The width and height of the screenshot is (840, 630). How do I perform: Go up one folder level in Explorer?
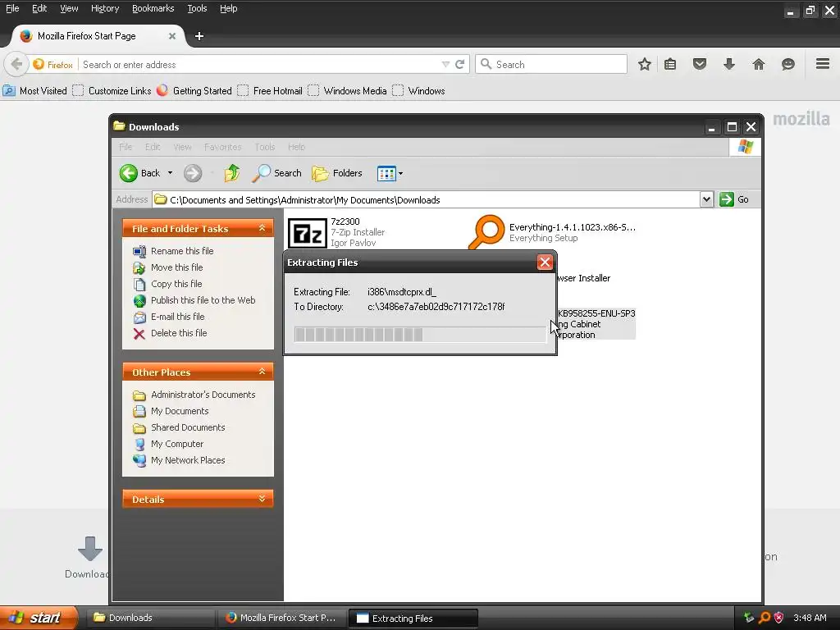point(232,173)
